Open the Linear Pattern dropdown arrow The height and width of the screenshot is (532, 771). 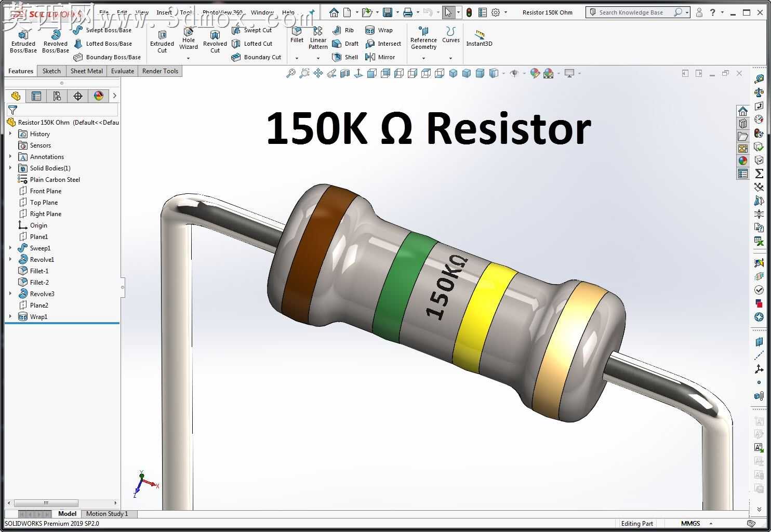tap(318, 58)
